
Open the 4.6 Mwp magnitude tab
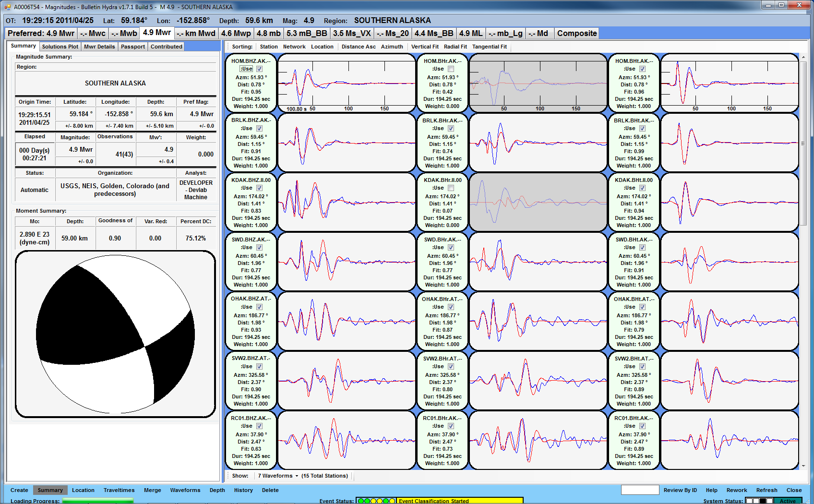tap(236, 33)
